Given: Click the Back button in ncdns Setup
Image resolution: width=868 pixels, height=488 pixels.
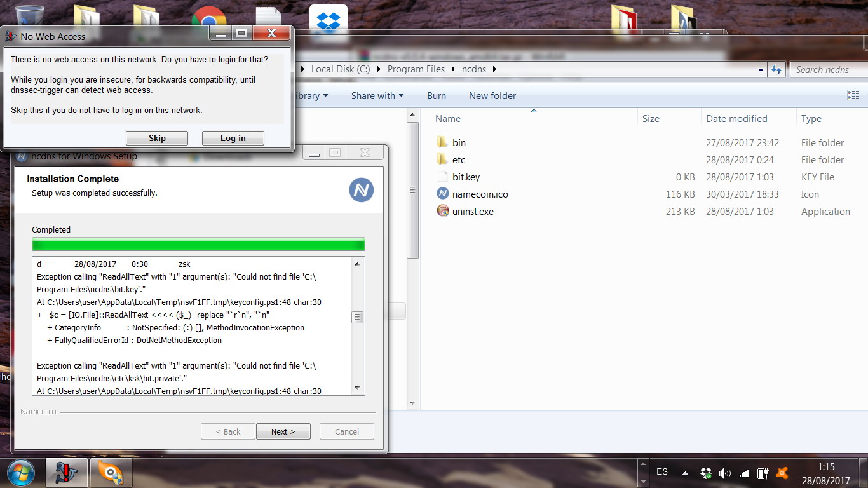Looking at the screenshot, I should 228,431.
